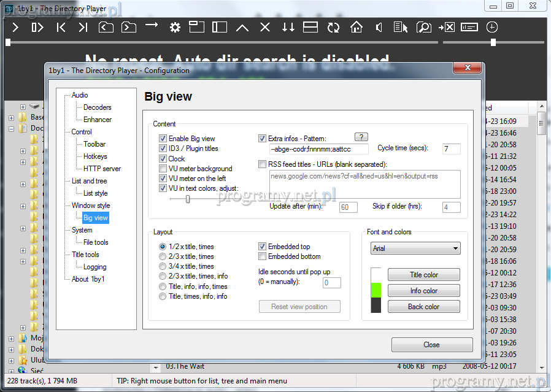Open the Arial font dropdown
551x392 pixels.
point(415,248)
